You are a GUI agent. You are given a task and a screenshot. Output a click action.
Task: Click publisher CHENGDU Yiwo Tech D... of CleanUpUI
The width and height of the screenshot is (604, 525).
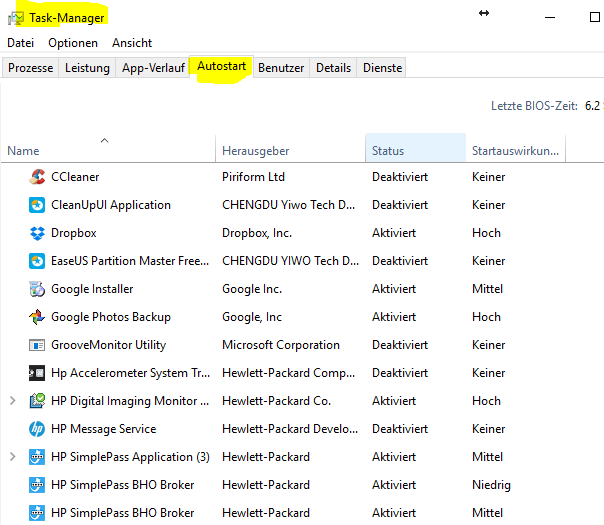point(289,205)
